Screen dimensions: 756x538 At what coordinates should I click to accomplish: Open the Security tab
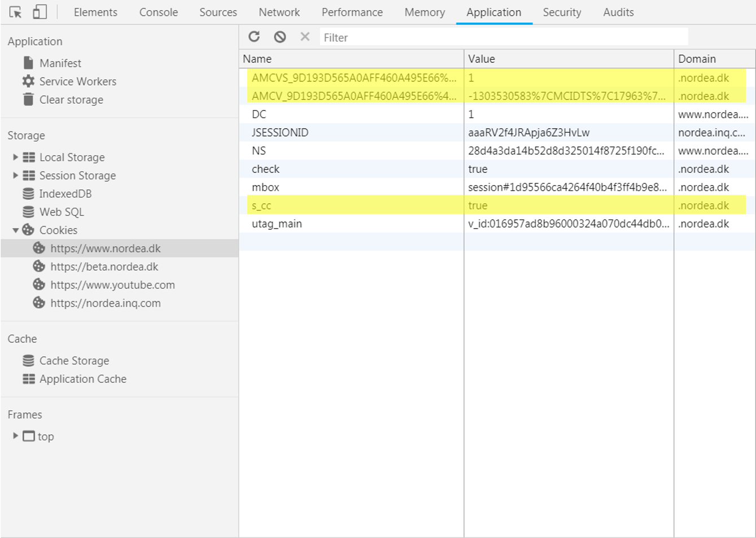click(562, 12)
